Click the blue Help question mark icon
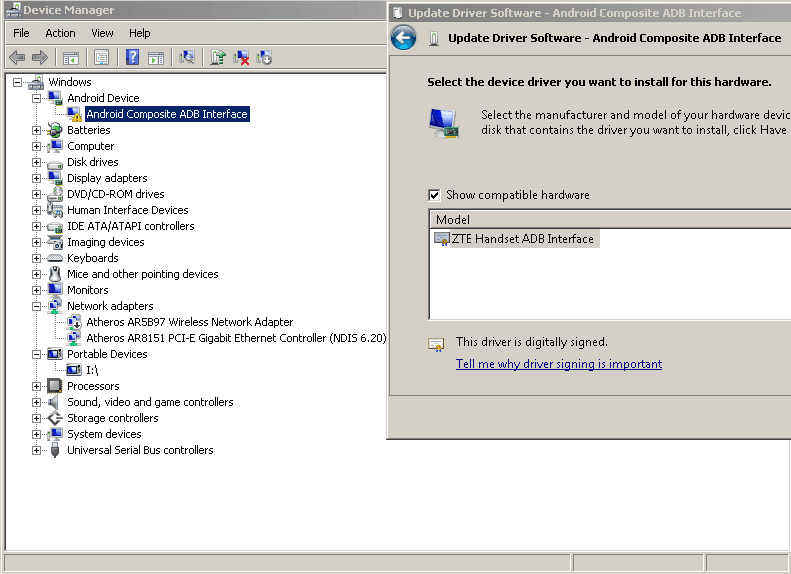 (132, 57)
